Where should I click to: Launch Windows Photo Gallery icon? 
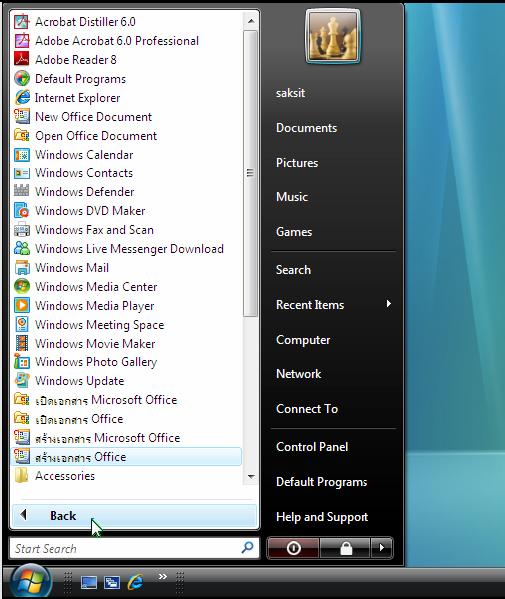(x=22, y=361)
